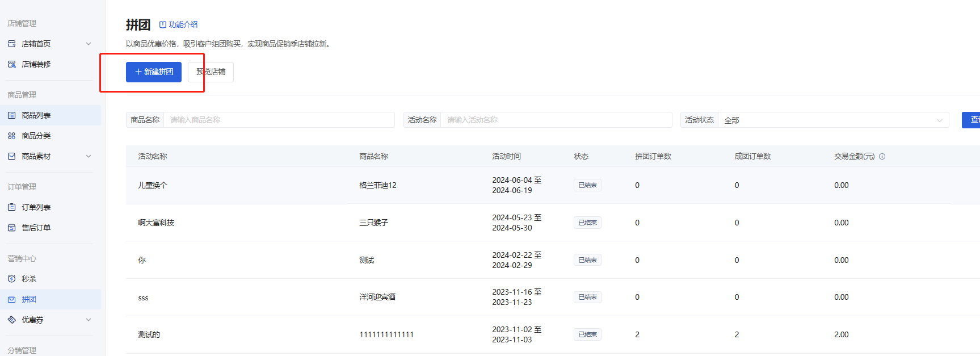980x356 pixels.
Task: Click the 店铺首页 house icon in sidebar
Action: click(x=11, y=44)
